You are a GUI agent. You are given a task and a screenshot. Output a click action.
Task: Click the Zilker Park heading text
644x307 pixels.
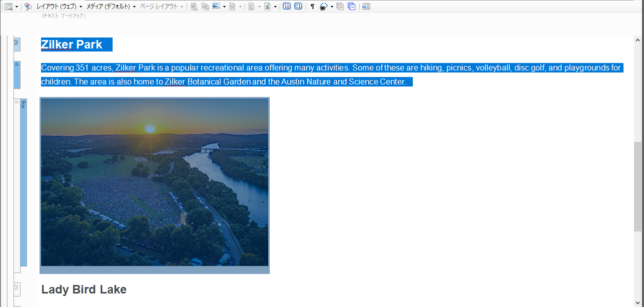[x=72, y=44]
